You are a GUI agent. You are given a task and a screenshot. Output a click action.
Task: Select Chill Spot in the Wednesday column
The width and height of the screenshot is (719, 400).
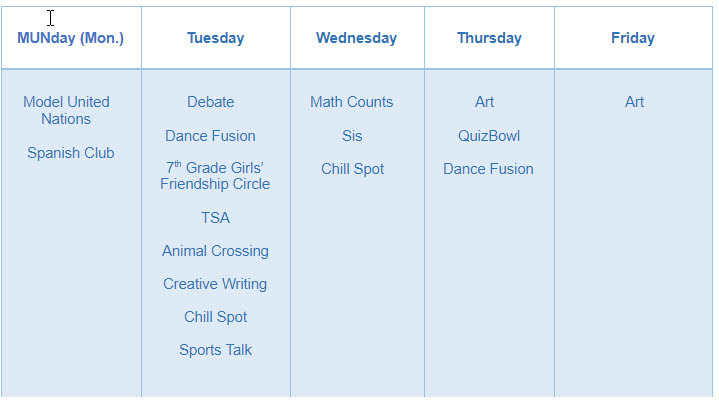pyautogui.click(x=352, y=169)
